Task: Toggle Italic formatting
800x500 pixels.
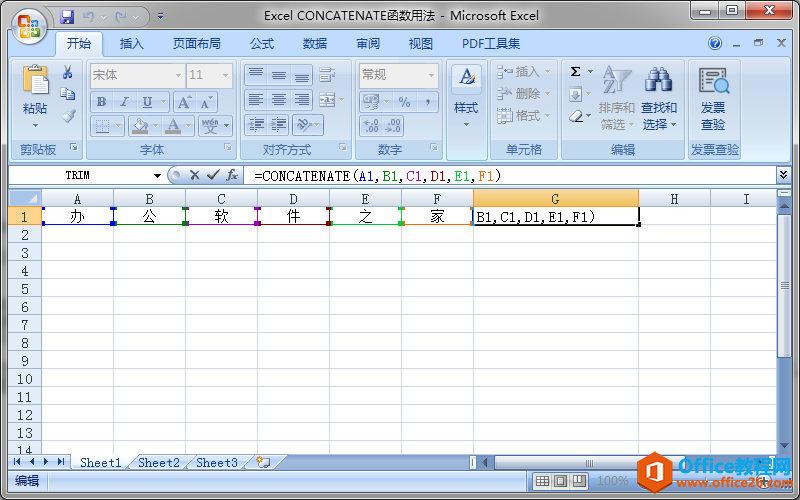Action: [123, 102]
